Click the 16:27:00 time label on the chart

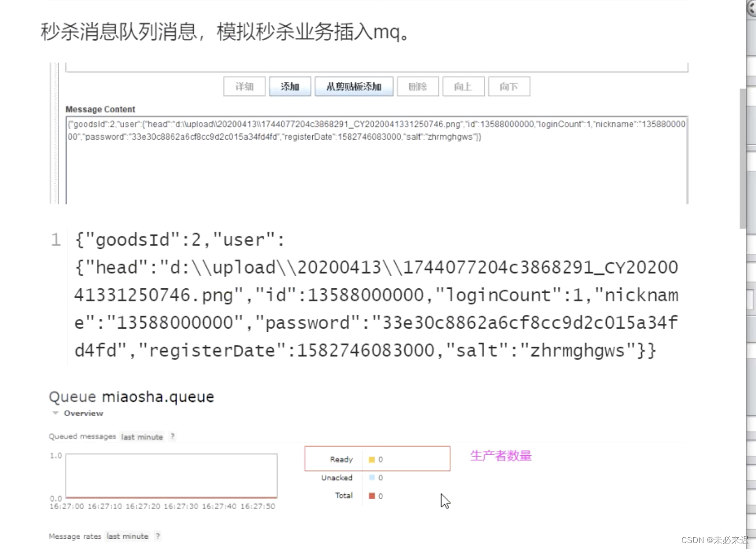click(x=67, y=507)
